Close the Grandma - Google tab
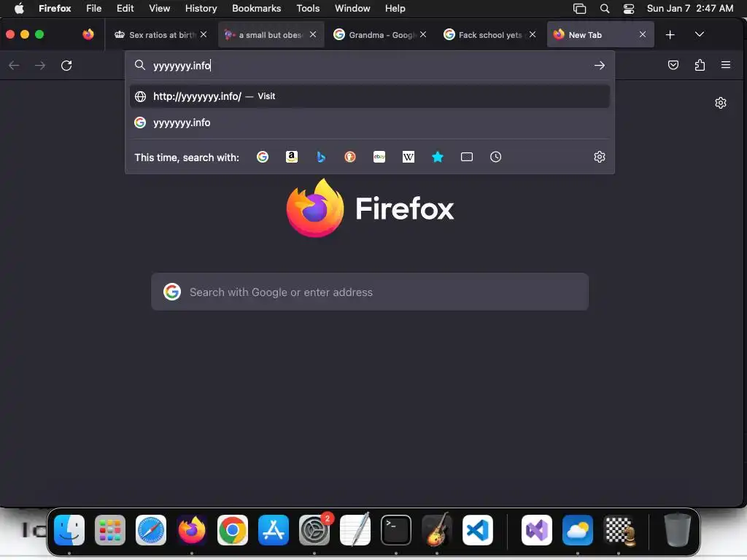The image size is (747, 560). pos(423,34)
